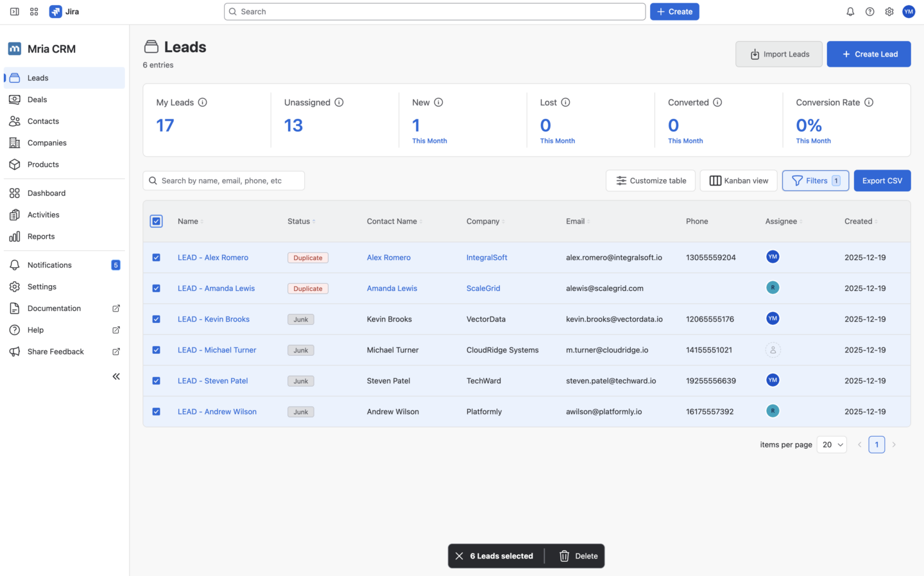Sort table by Name column
The image size is (924, 576).
pyautogui.click(x=191, y=221)
